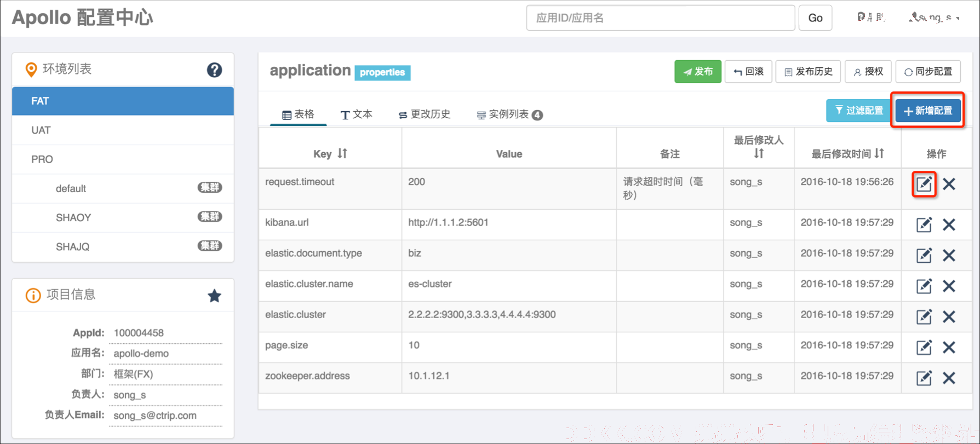The height and width of the screenshot is (444, 980).
Task: Open the song_s user dropdown menu
Action: coord(934,18)
